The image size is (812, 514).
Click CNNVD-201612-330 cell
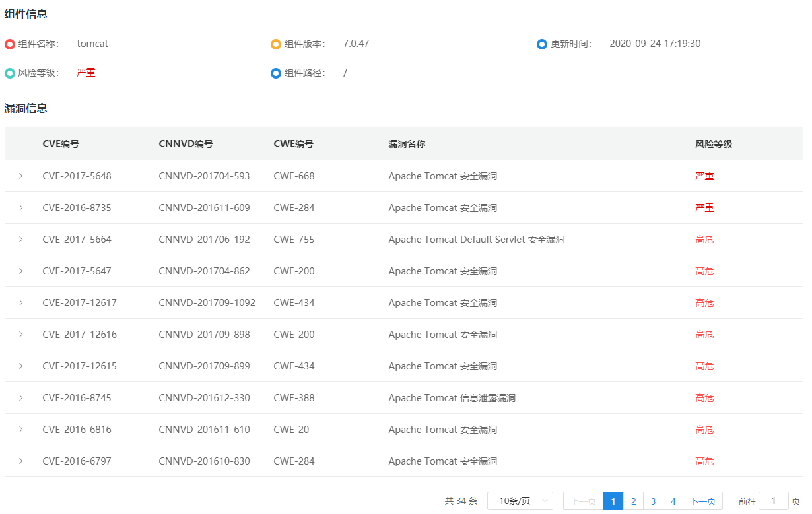(x=205, y=398)
